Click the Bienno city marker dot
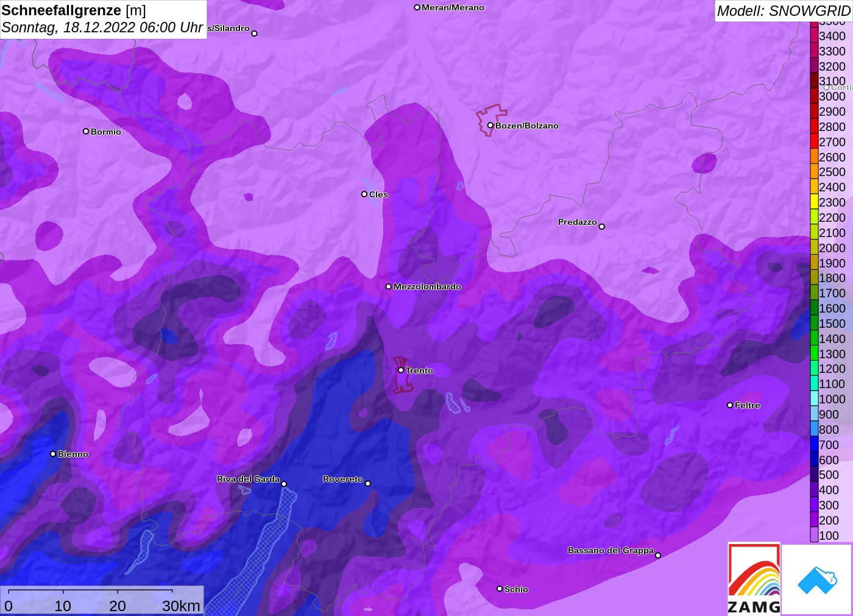This screenshot has height=616, width=853. [53, 454]
